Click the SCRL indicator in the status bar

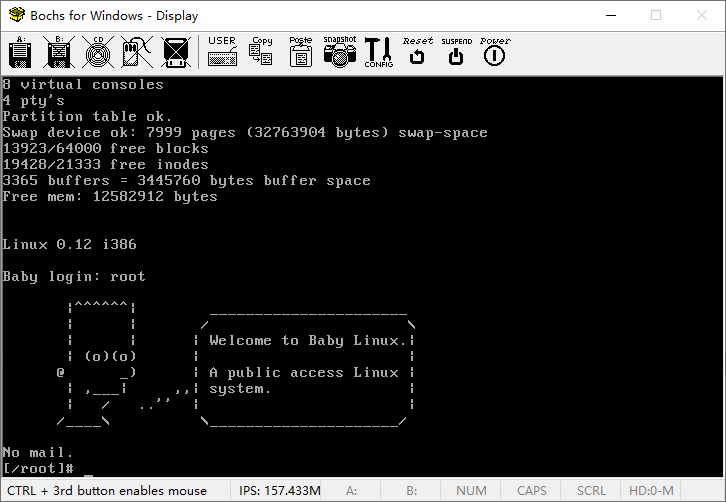point(591,491)
